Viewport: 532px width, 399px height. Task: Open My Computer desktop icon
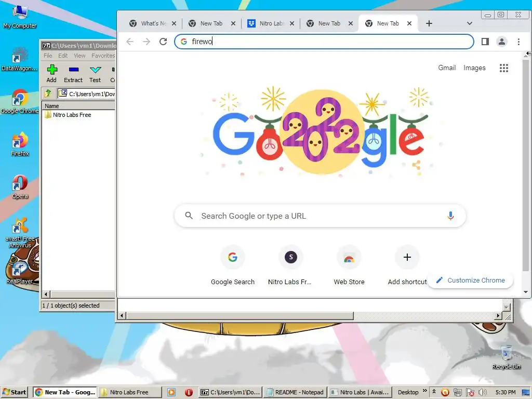point(20,16)
